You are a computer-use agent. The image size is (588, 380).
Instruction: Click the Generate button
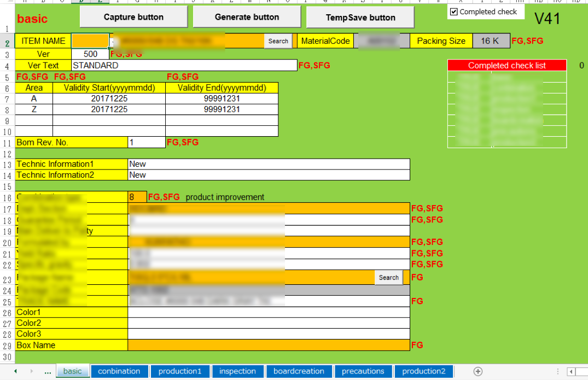click(x=247, y=17)
